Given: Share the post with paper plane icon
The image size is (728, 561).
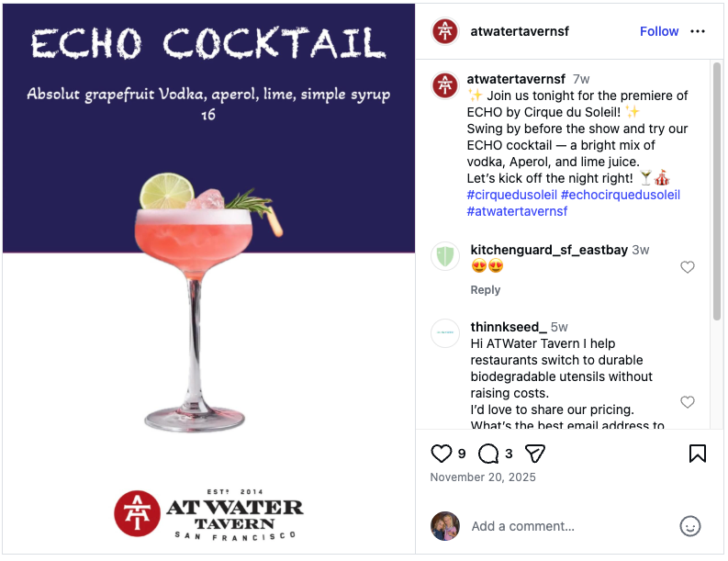Looking at the screenshot, I should click(535, 454).
